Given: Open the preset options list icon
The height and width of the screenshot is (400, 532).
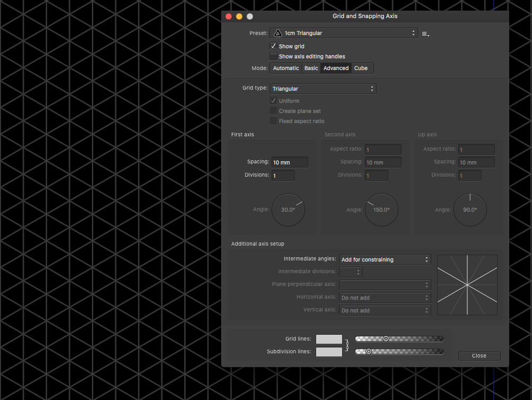Looking at the screenshot, I should 424,32.
